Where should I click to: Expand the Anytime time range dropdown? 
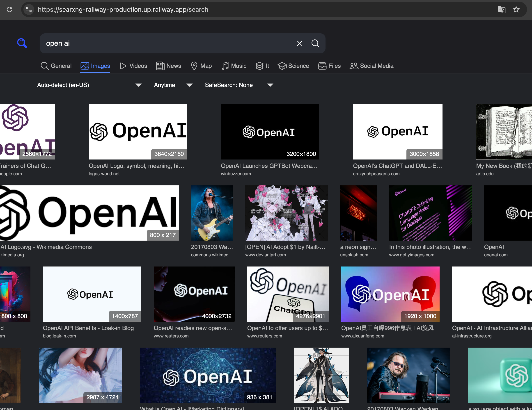pyautogui.click(x=173, y=85)
